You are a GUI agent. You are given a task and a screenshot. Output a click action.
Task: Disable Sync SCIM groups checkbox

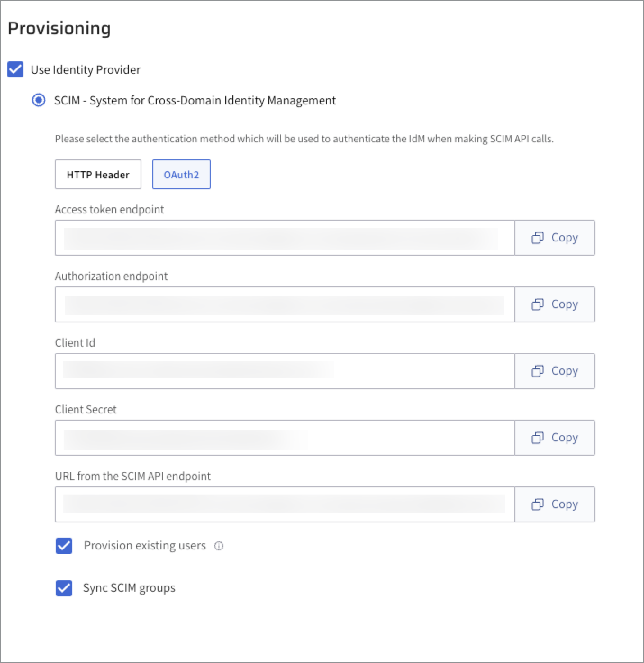pyautogui.click(x=64, y=588)
